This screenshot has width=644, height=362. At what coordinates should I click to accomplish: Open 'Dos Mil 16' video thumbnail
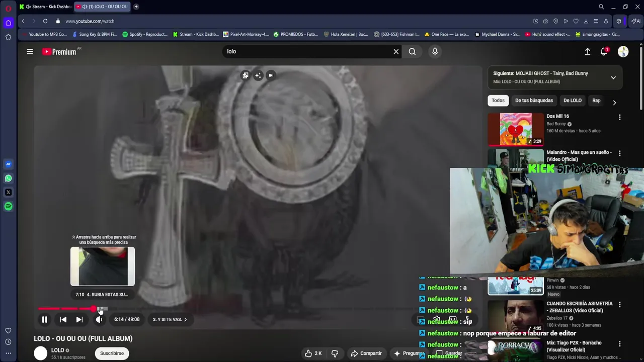[x=516, y=129]
